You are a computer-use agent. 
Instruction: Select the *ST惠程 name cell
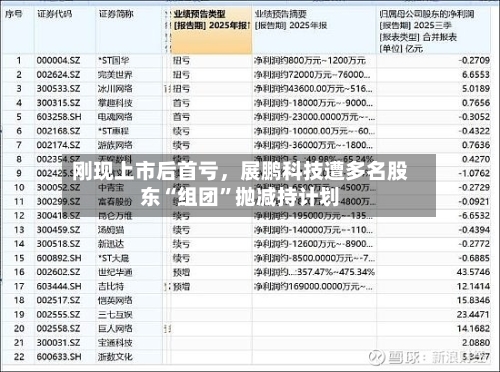pos(114,131)
